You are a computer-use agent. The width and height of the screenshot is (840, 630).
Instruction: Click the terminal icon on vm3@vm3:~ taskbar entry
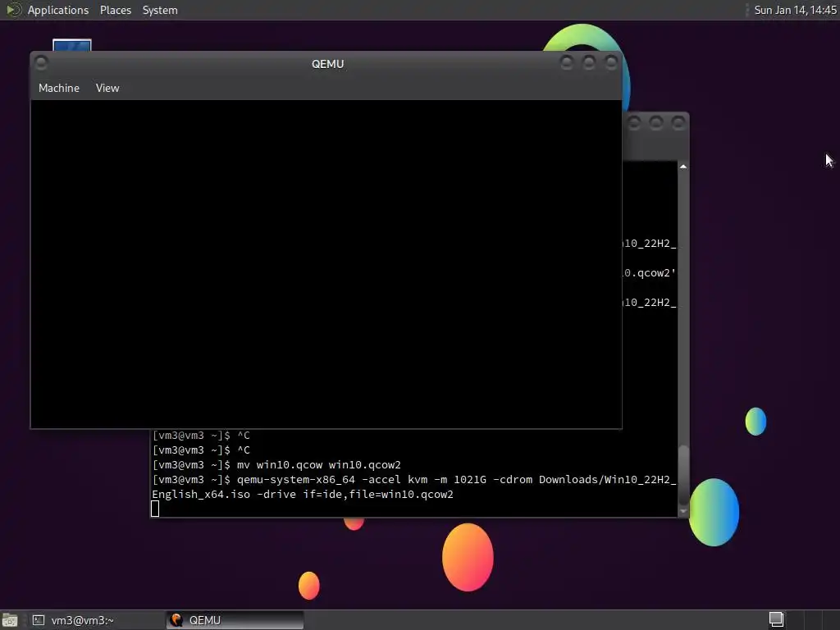click(39, 620)
